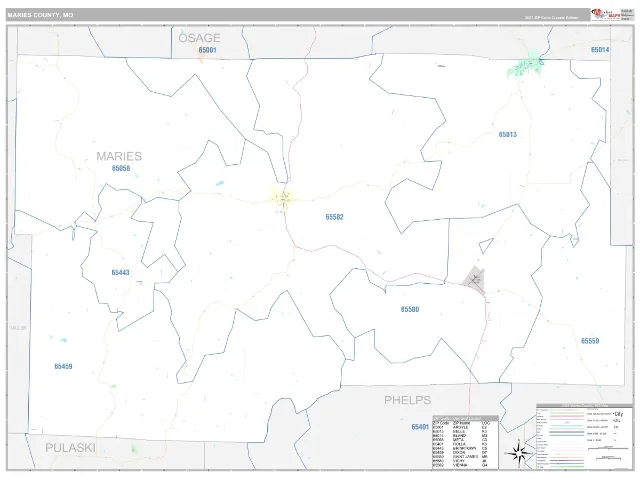640x480 pixels.
Task: Click ZIP code label 65013
Action: [507, 134]
